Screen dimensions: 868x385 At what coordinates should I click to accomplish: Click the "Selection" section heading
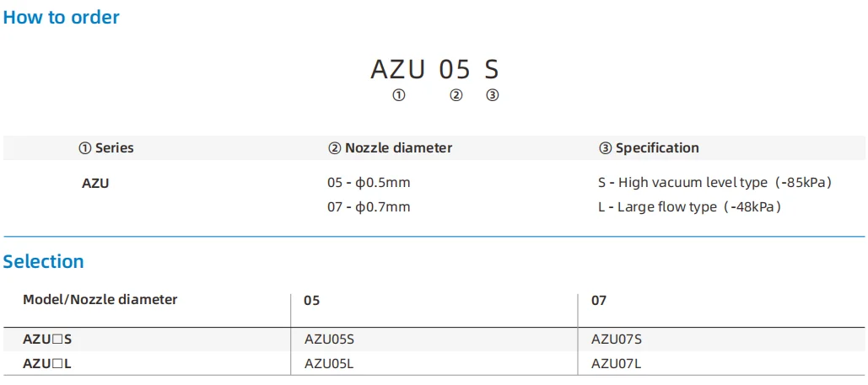click(44, 261)
